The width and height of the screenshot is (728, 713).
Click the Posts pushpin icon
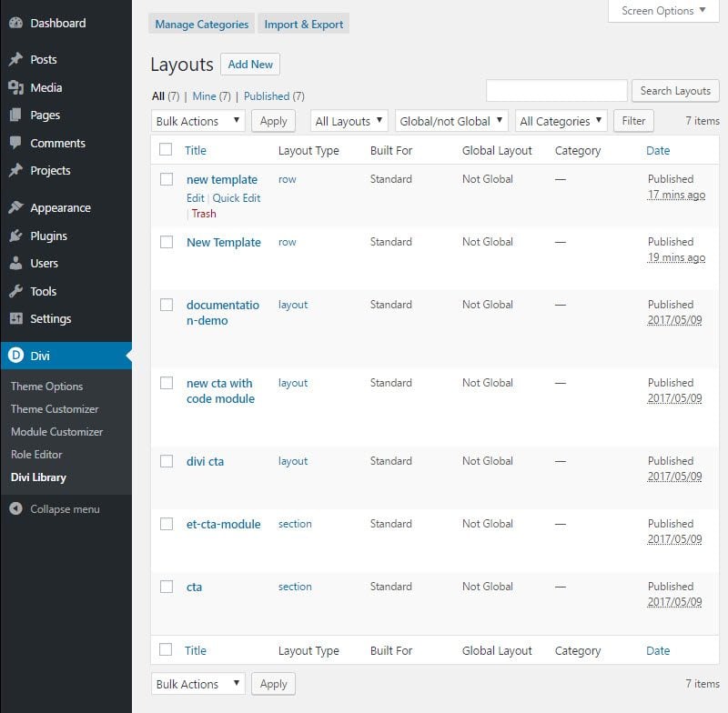click(x=15, y=60)
